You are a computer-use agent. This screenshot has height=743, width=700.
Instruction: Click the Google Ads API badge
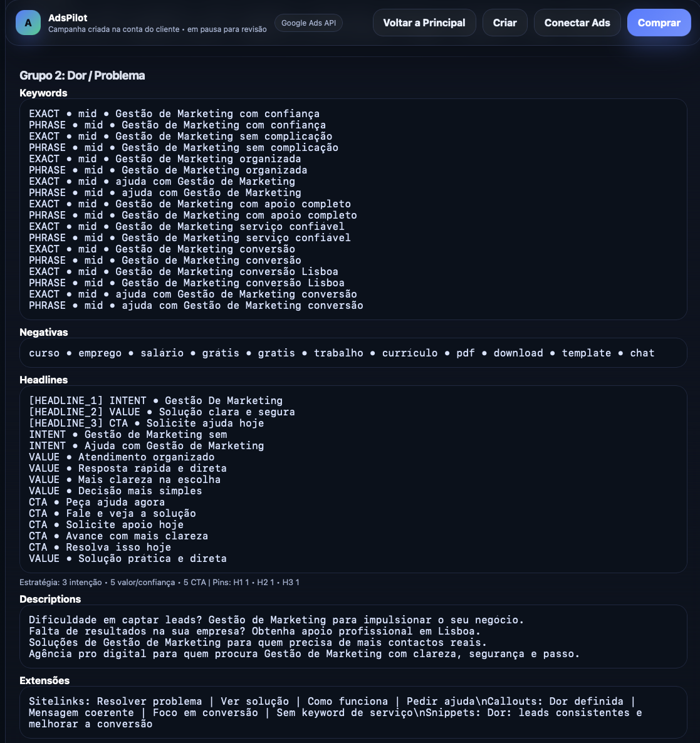click(308, 23)
